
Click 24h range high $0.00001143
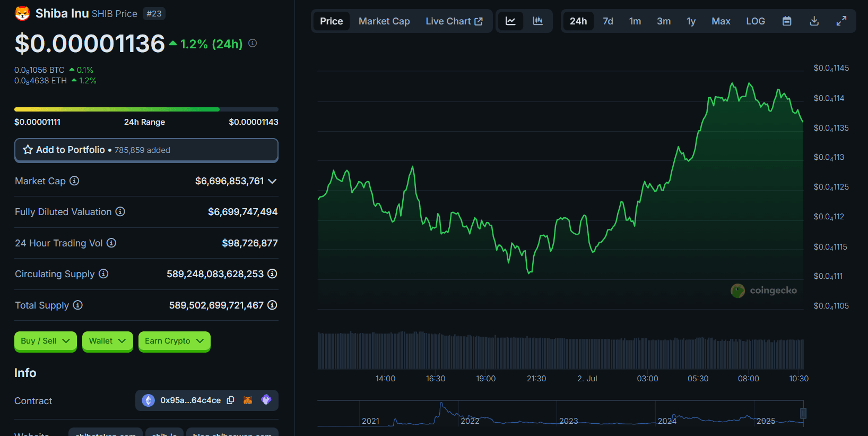click(254, 122)
